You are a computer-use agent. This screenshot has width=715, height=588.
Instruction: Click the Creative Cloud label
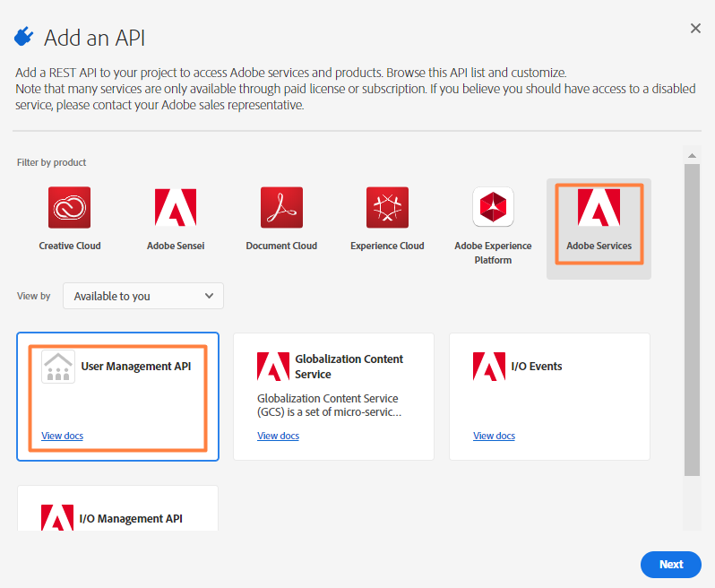(x=70, y=246)
